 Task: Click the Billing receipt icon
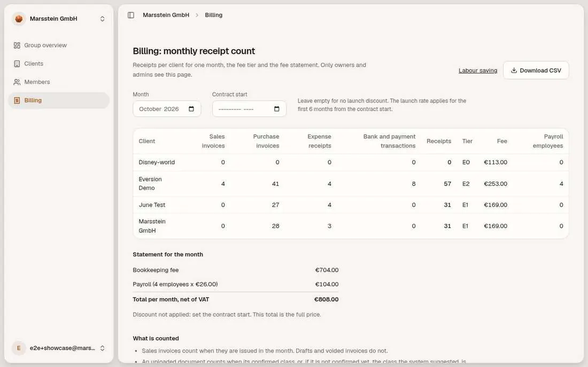point(17,100)
